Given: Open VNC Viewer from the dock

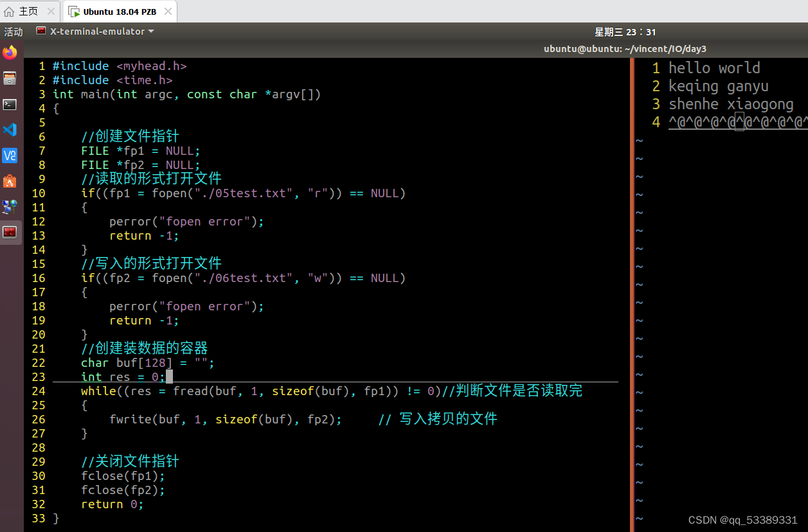Looking at the screenshot, I should tap(10, 155).
